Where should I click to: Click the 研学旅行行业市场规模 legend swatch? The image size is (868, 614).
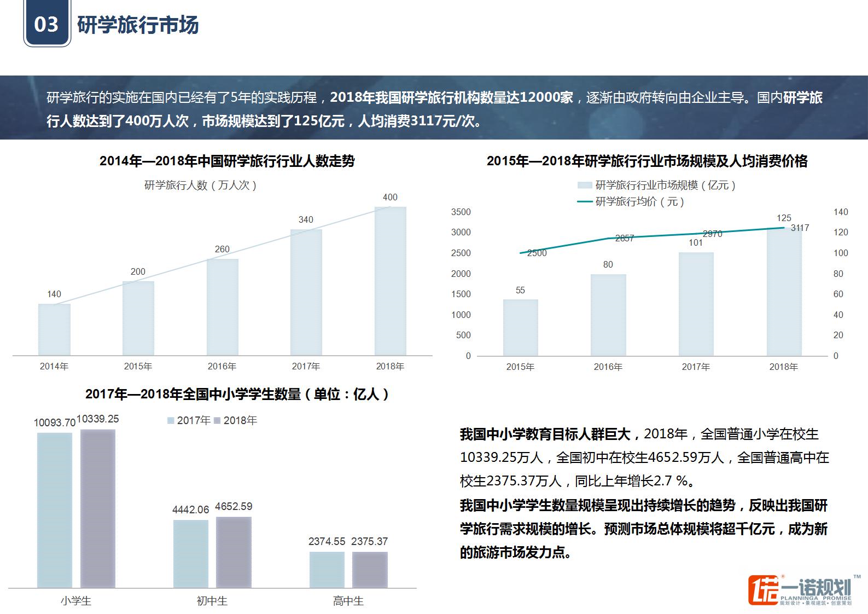[585, 186]
